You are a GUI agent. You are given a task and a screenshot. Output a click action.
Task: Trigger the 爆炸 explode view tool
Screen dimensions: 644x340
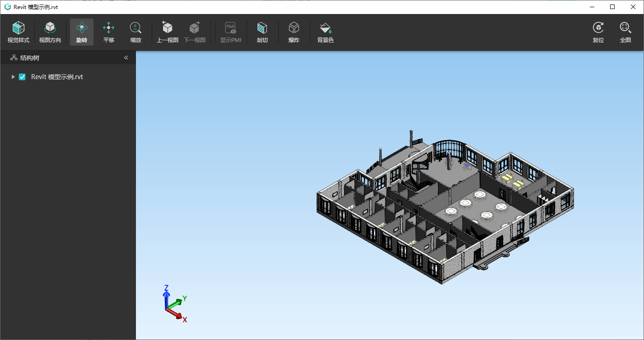pyautogui.click(x=294, y=32)
